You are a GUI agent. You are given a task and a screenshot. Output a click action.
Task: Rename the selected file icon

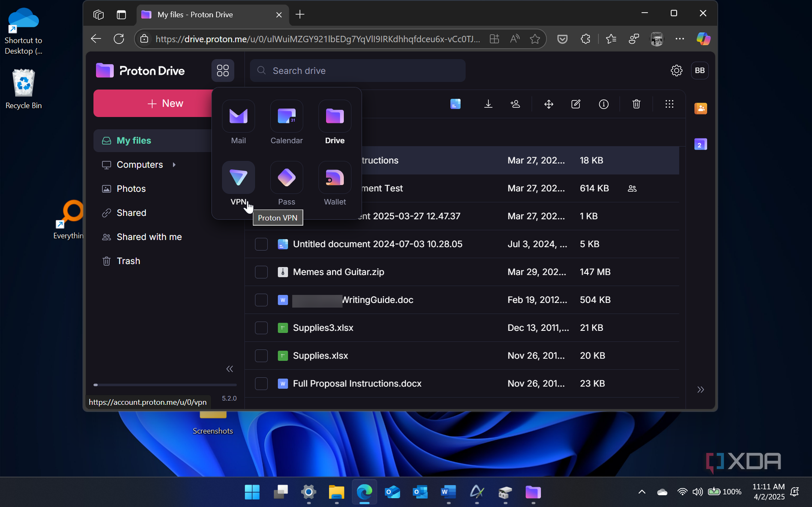[576, 104]
